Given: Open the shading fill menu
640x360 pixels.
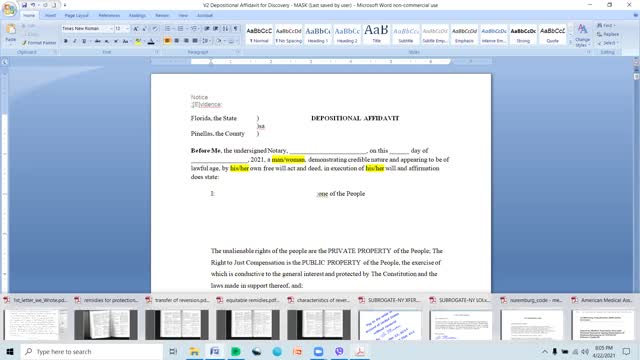Looking at the screenshot, I should 220,41.
